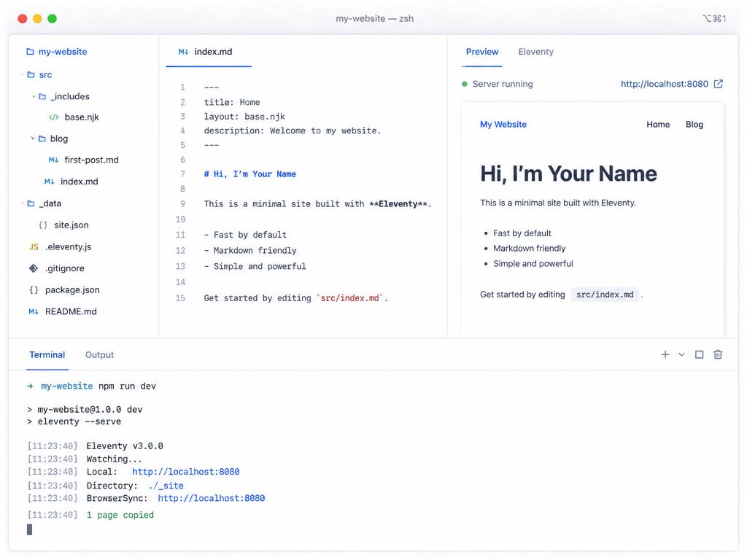Screen dimensions: 747x560
Task: Click the README.md markdown icon
Action: coord(34,311)
